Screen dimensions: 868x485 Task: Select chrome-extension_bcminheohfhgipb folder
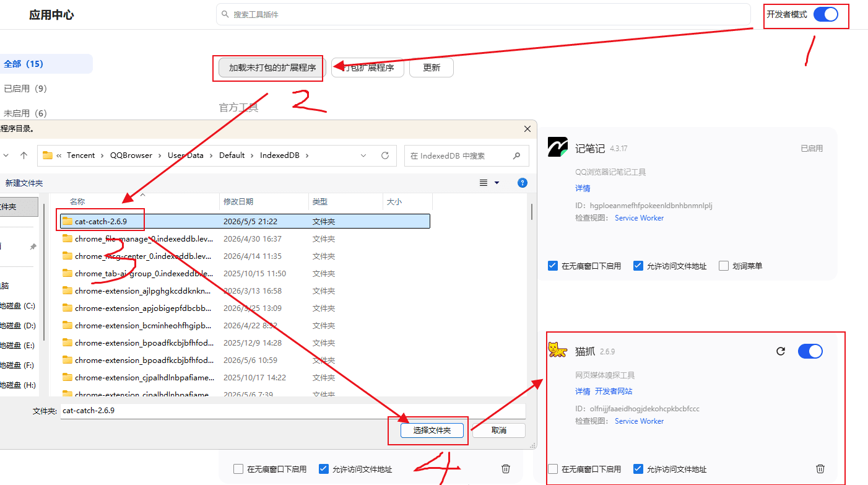click(x=245, y=325)
